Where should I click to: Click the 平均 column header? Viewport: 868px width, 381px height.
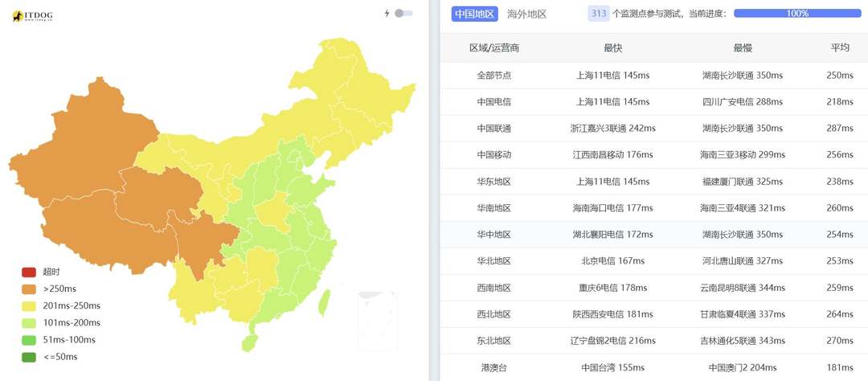click(840, 47)
